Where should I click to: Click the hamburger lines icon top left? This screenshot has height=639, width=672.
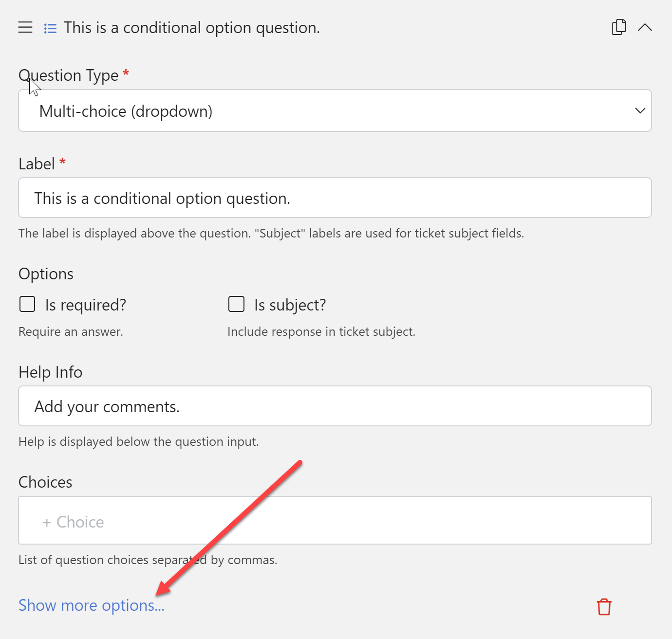(25, 27)
